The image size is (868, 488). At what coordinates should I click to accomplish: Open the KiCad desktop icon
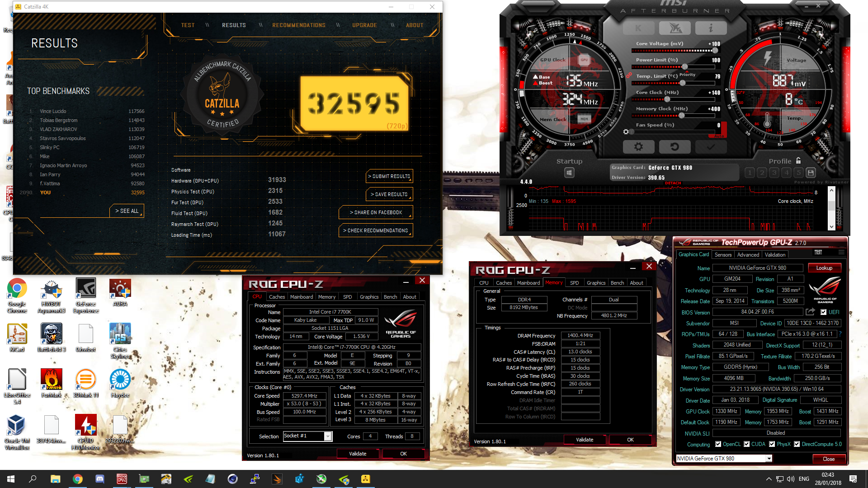point(17,338)
